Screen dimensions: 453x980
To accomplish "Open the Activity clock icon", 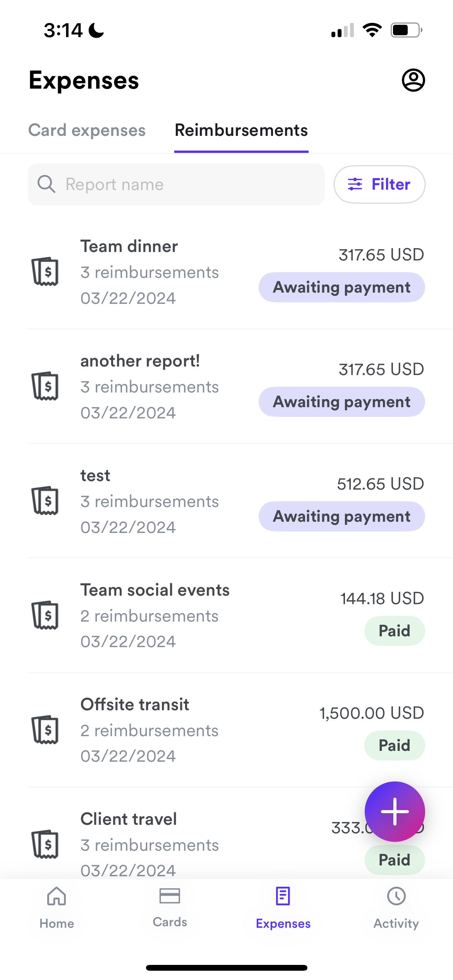I will click(x=396, y=896).
